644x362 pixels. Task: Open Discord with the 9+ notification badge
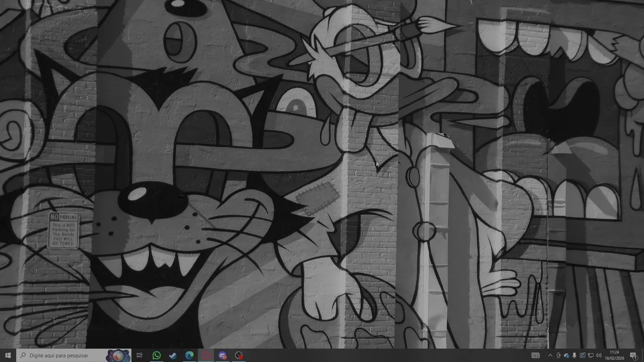222,355
